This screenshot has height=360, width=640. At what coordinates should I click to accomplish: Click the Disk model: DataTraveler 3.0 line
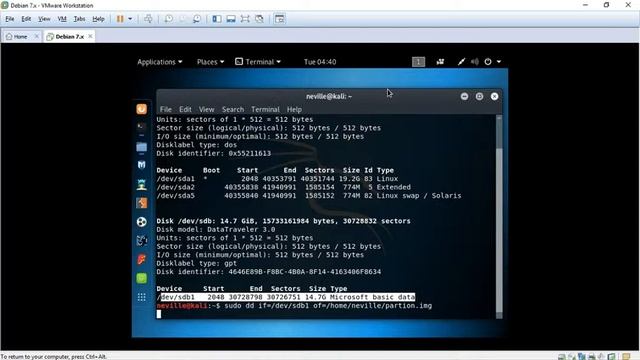coord(216,229)
